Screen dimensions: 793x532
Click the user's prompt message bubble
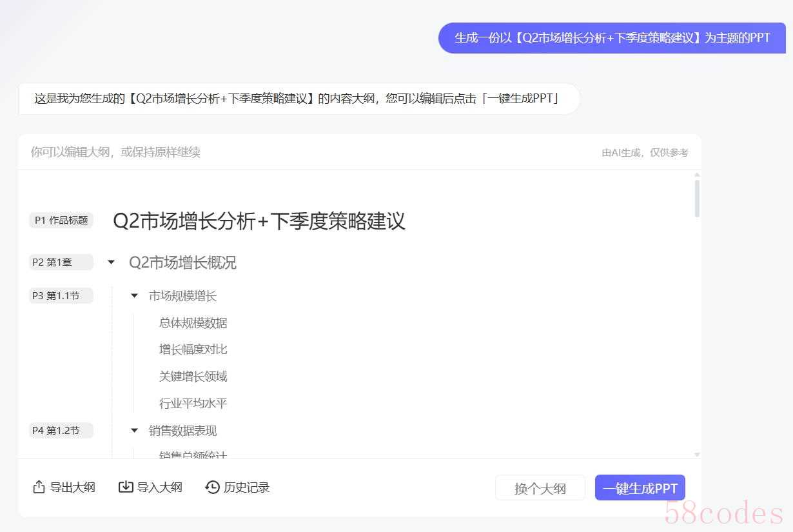(x=612, y=38)
